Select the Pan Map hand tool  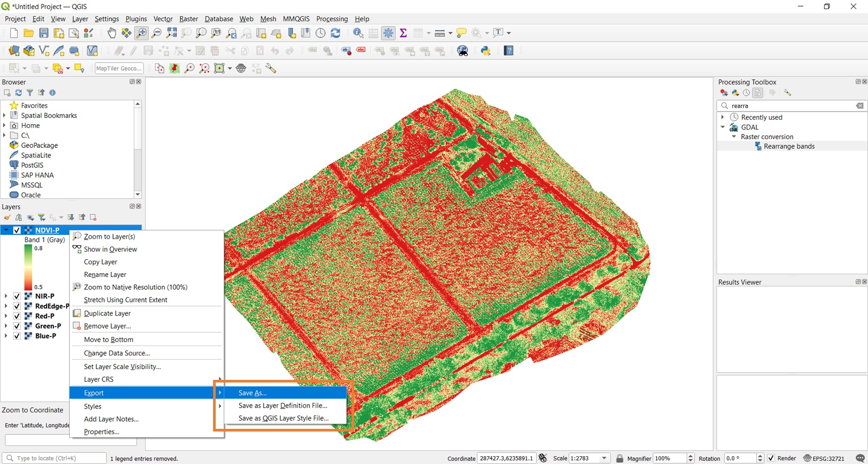[x=112, y=33]
